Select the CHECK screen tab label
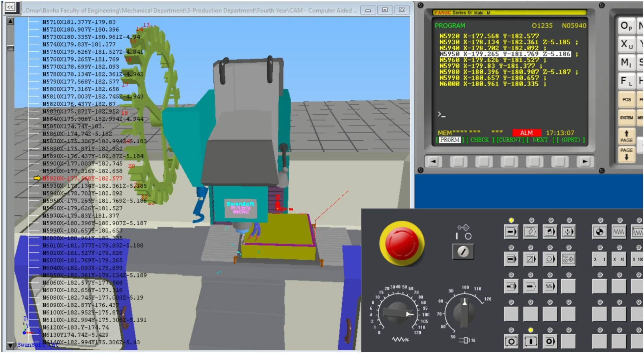The image size is (644, 353). (480, 139)
